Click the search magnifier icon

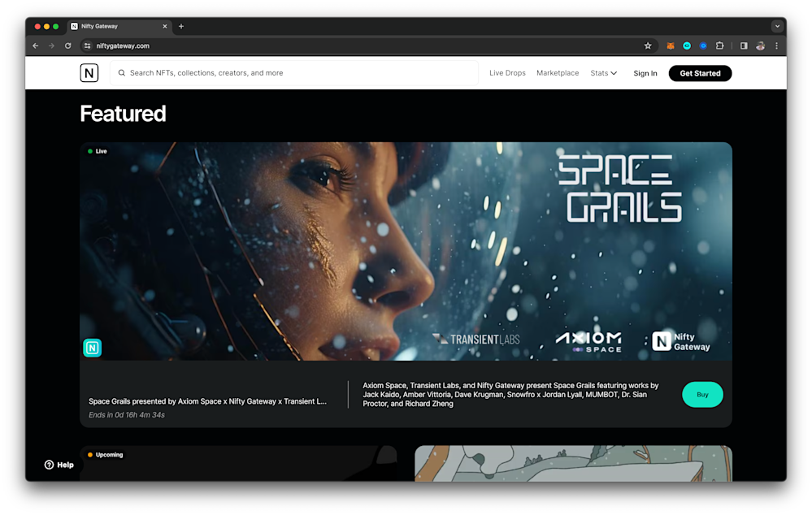coord(122,73)
